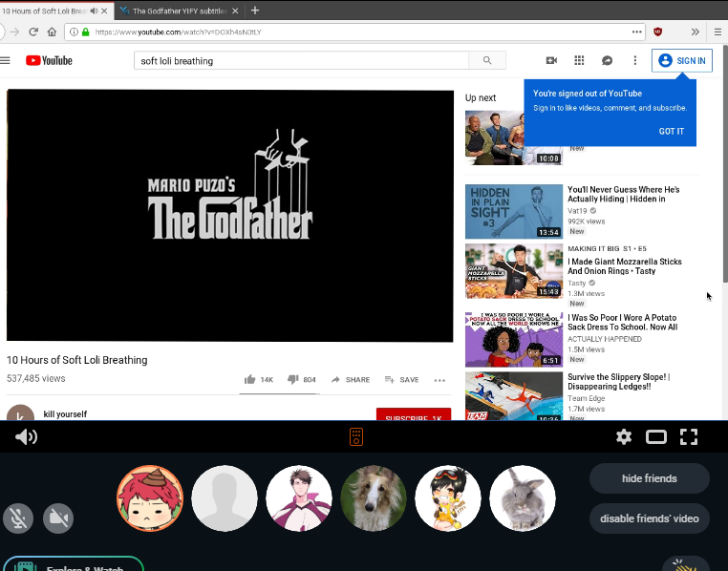Open You'll Never Guess Where He's Hiding video title

tap(623, 194)
